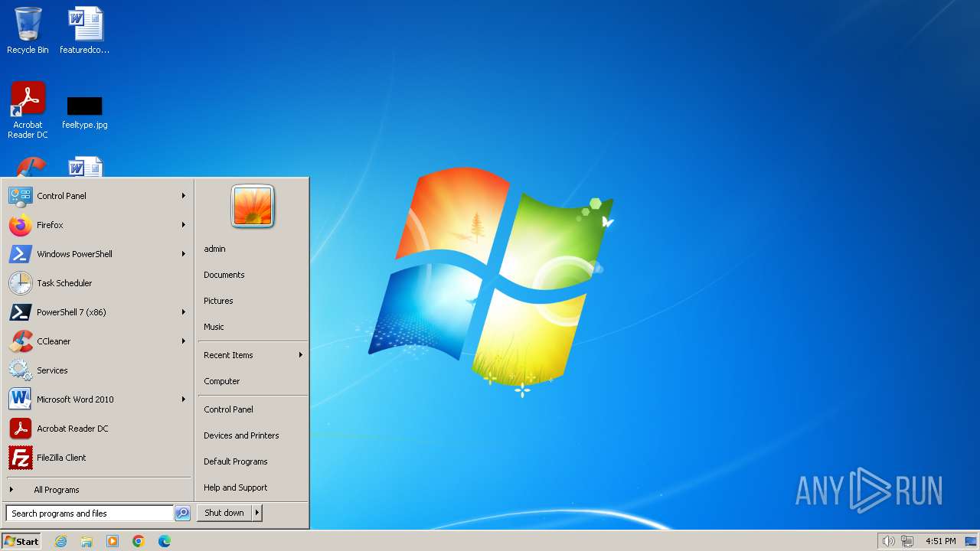Launch Firefox from the Start menu
The width and height of the screenshot is (980, 551).
pos(97,225)
